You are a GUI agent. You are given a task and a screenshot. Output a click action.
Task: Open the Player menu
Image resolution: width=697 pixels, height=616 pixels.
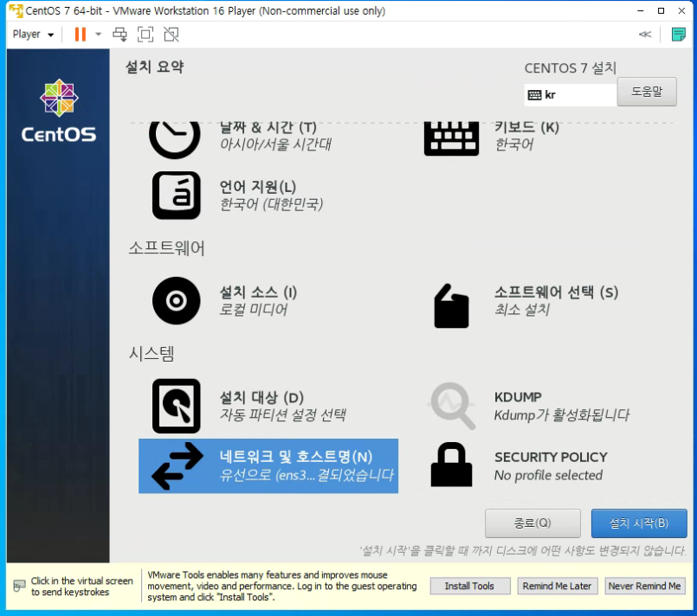[x=33, y=35]
